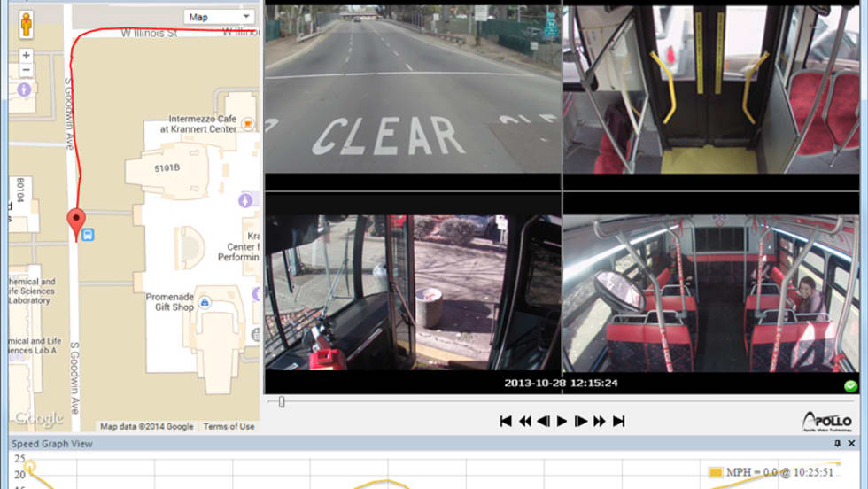Click the Intermezzo Cafe map marker
The width and height of the screenshot is (868, 489).
tap(248, 122)
